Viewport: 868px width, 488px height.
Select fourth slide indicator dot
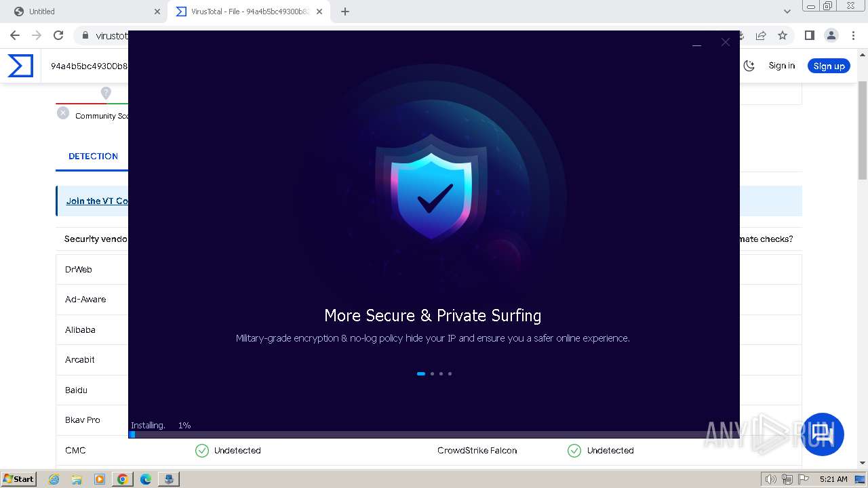[x=450, y=373]
